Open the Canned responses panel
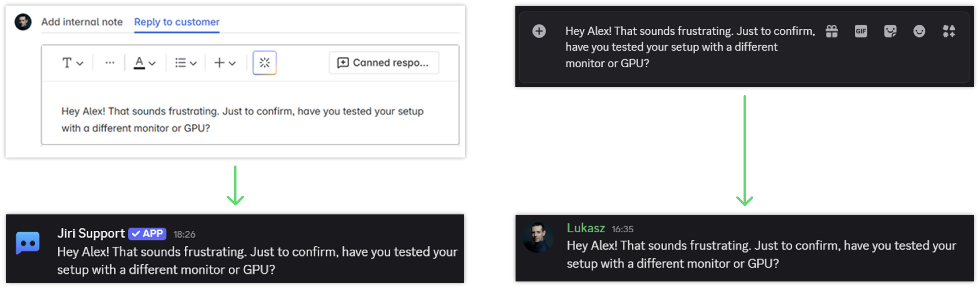This screenshot has height=289, width=980. click(383, 62)
